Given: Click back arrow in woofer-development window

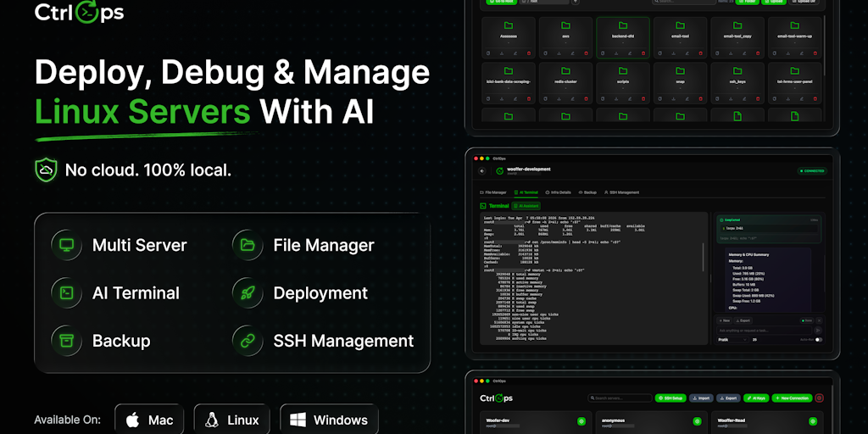Looking at the screenshot, I should (x=482, y=171).
